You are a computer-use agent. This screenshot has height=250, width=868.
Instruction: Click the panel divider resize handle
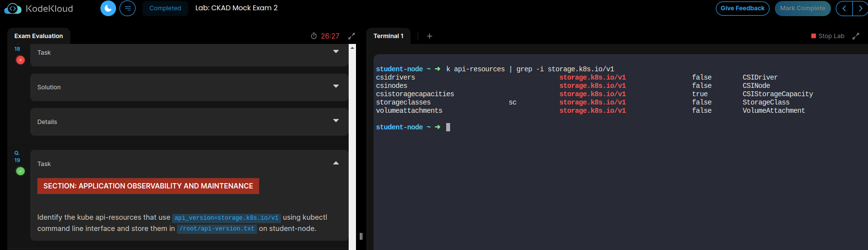[361, 236]
